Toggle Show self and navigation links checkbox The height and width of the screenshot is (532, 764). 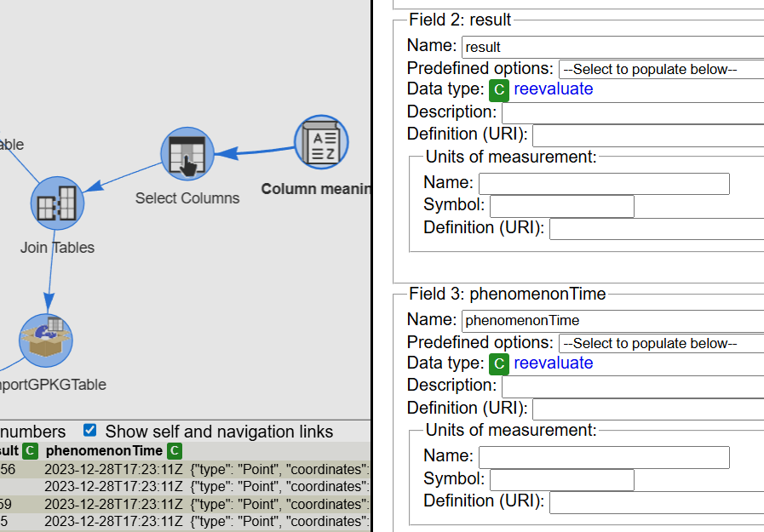point(89,431)
